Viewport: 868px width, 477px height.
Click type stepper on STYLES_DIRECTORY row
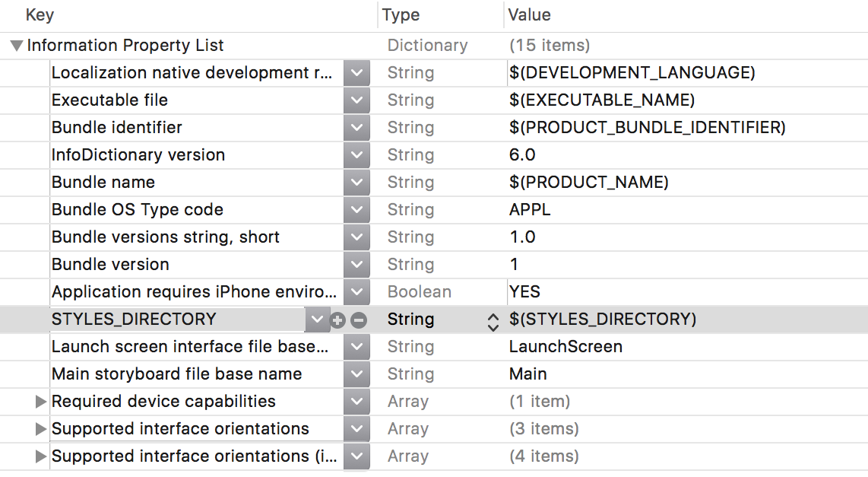[493, 320]
